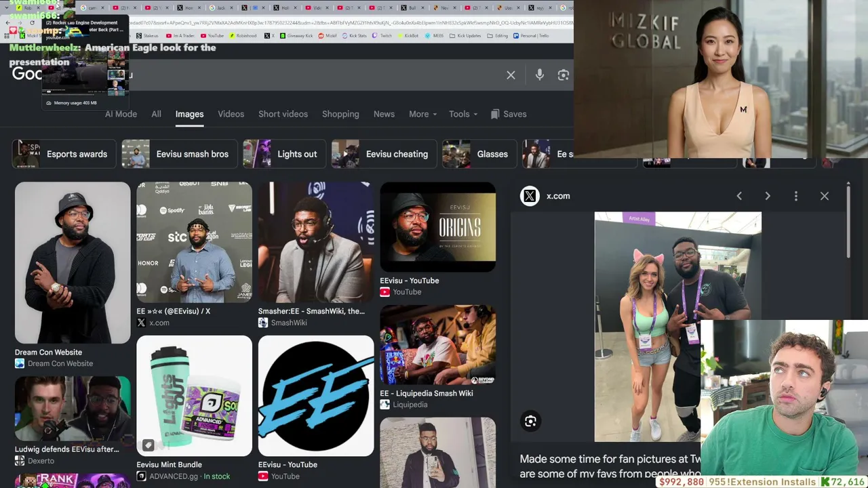Clear the Google search box
Viewport: 868px width, 488px height.
coord(511,75)
